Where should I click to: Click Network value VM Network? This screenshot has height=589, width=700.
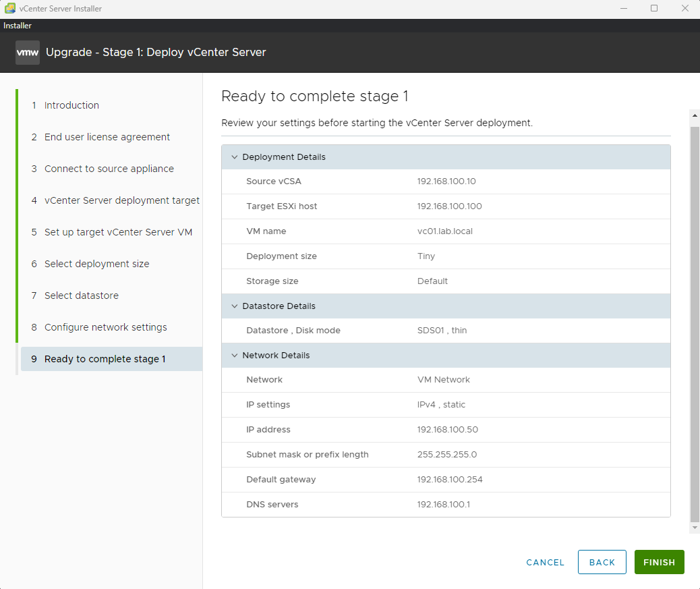click(443, 380)
